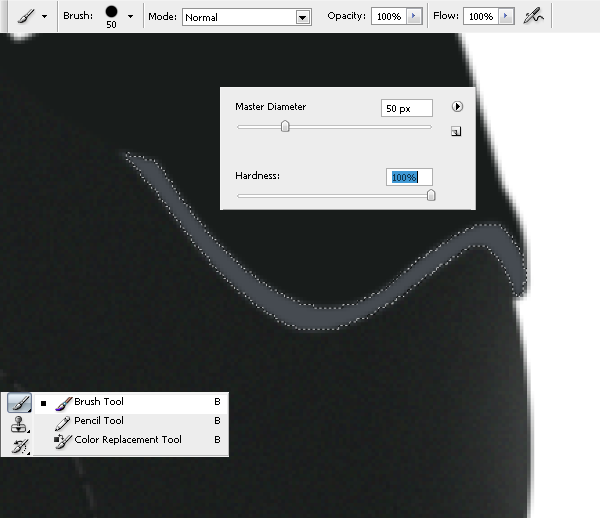Click the Brush tool toolbox button
This screenshot has width=600, height=518.
(19, 403)
